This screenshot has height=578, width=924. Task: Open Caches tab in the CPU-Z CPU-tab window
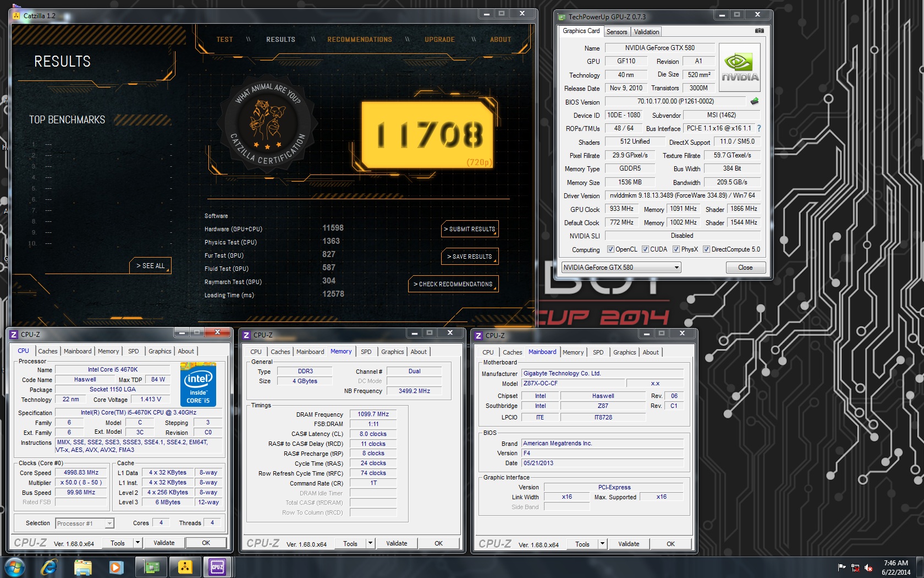point(47,351)
